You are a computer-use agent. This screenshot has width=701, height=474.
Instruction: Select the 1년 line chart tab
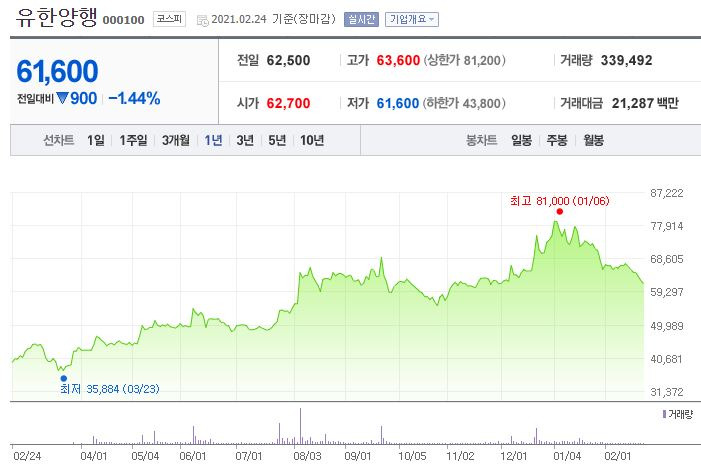point(213,140)
